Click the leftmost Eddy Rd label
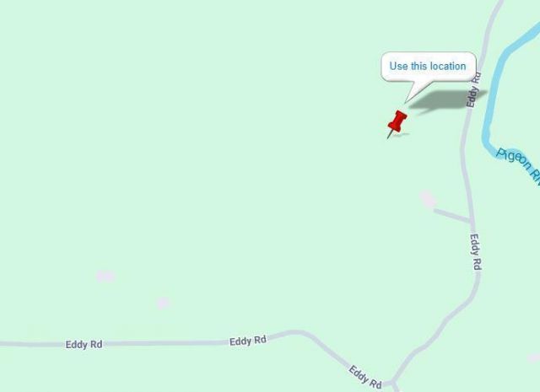540x392 pixels. [84, 345]
